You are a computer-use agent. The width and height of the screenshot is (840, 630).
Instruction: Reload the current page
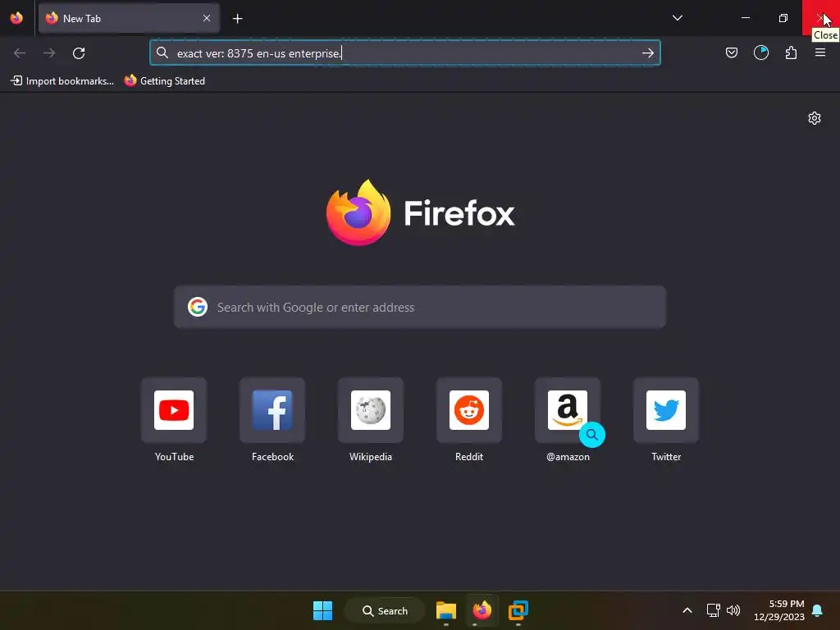click(x=79, y=53)
